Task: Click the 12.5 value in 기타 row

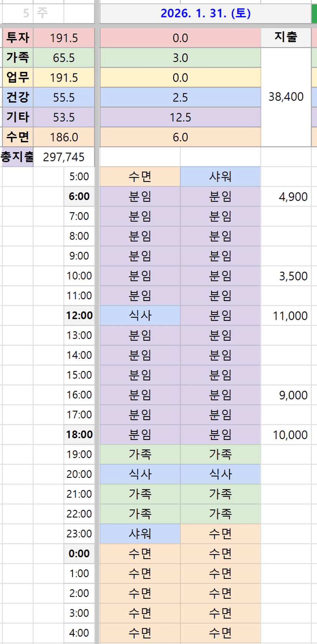Action: (180, 117)
